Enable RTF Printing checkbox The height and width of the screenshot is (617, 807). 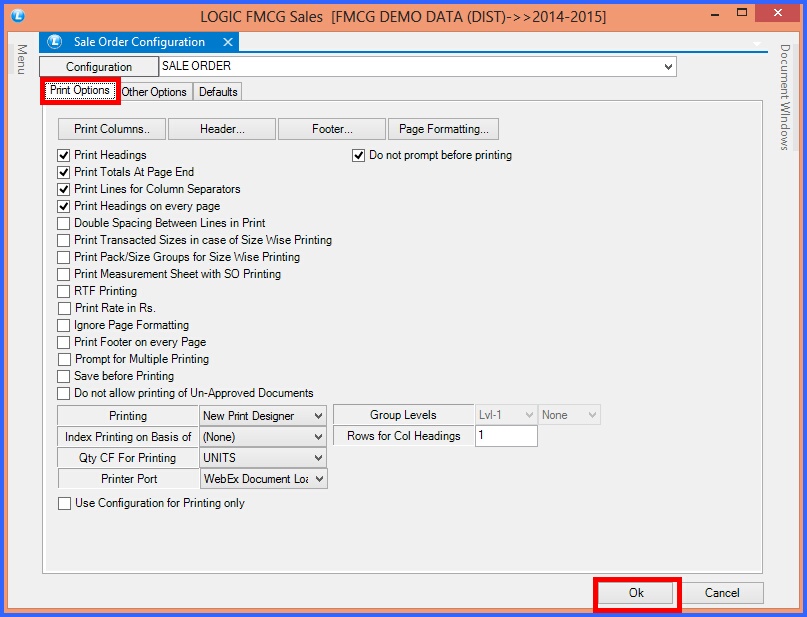tap(64, 291)
